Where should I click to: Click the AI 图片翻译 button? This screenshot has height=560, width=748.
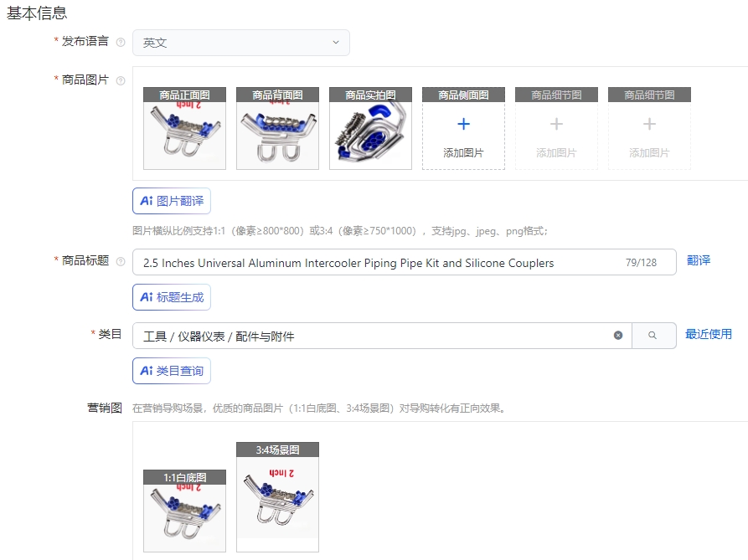coord(172,201)
